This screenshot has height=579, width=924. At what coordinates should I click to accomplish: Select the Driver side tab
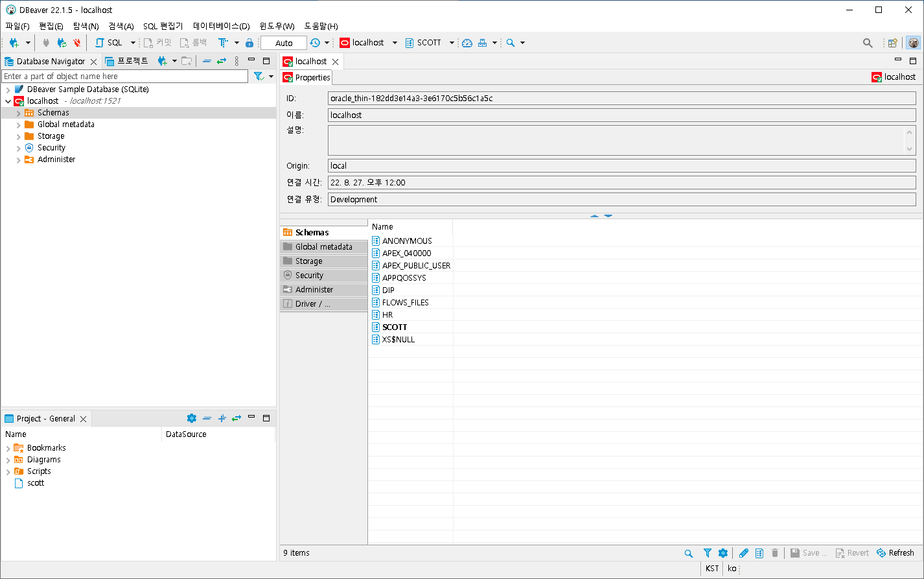pyautogui.click(x=324, y=304)
